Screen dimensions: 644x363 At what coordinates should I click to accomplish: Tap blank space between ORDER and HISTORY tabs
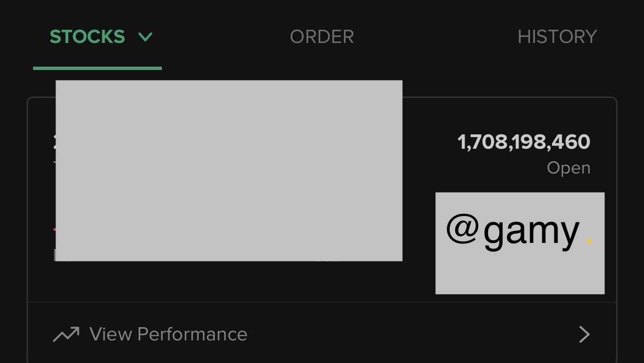(x=435, y=37)
